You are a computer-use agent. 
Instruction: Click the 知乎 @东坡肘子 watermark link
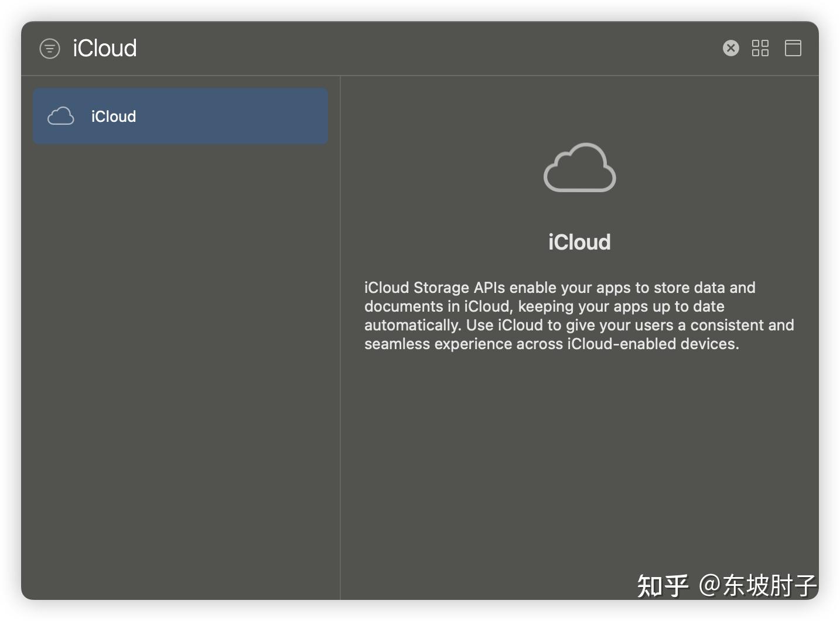(x=726, y=584)
